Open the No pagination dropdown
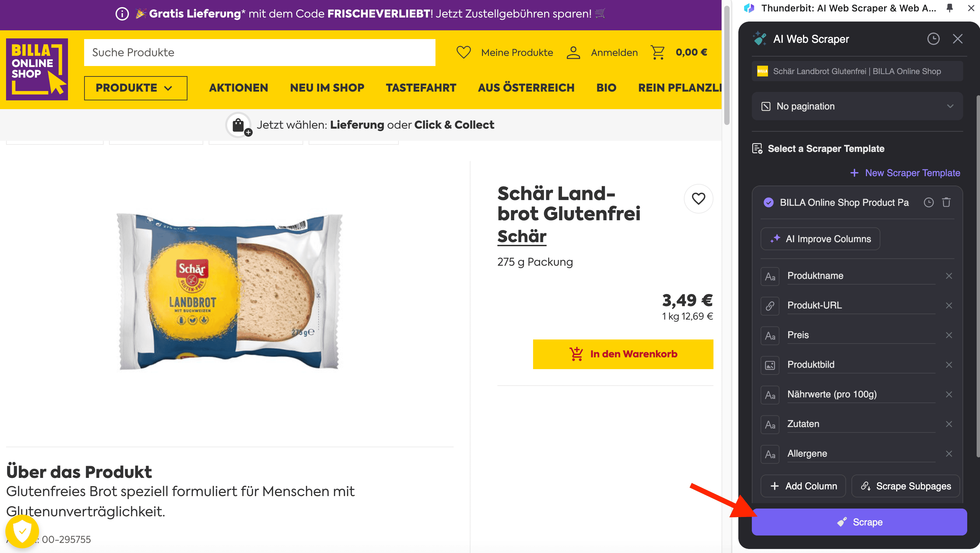The image size is (980, 553). pos(857,106)
